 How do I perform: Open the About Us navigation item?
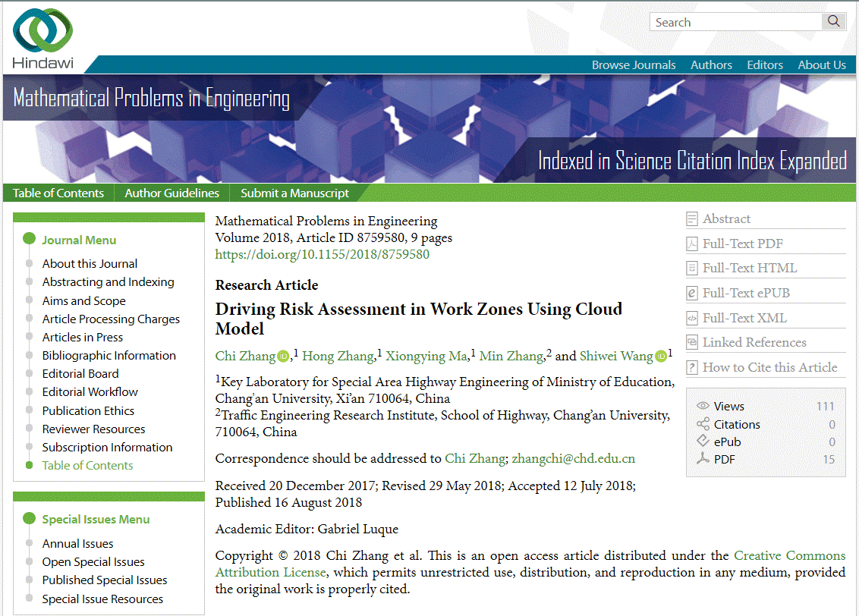822,64
